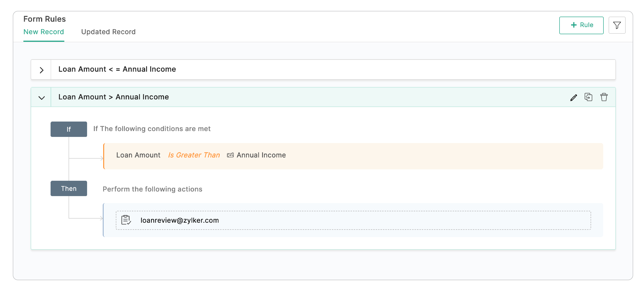Viewport: 644px width, 292px height.
Task: Click the pencil edit rule icon
Action: 573,97
